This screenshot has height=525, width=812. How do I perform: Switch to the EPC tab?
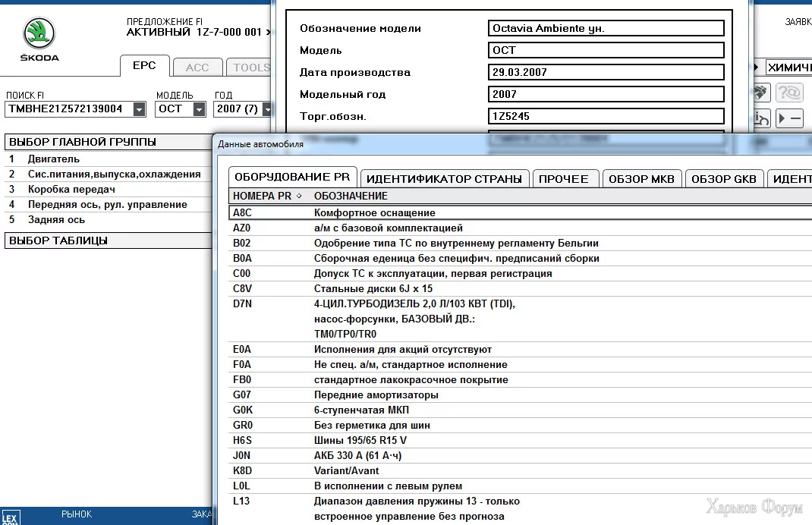tap(144, 66)
